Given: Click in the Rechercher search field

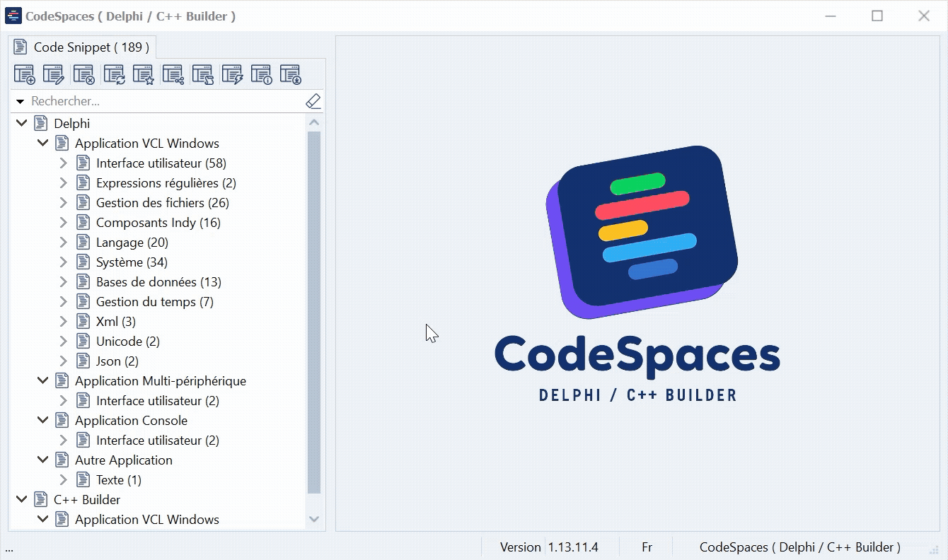Looking at the screenshot, I should [x=163, y=102].
